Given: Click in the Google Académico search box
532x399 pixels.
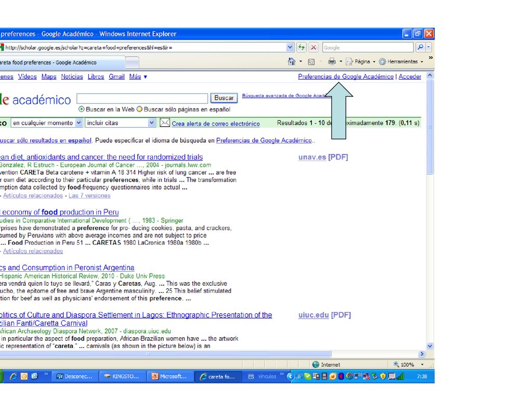Looking at the screenshot, I should coord(142,98).
